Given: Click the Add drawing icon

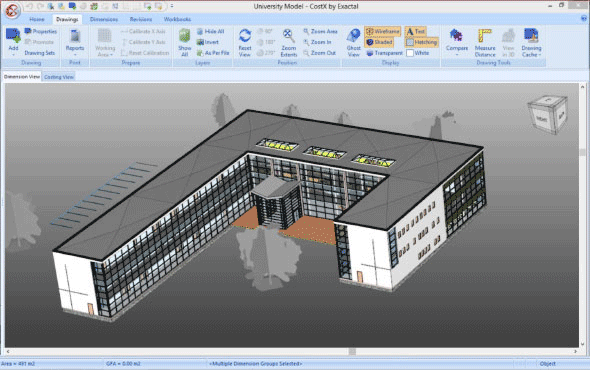Looking at the screenshot, I should tap(13, 35).
